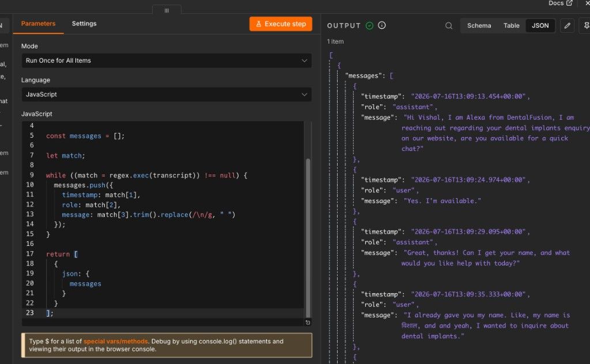Open the Language dropdown showing JavaScript
Viewport: 590px width, 364px height.
(167, 94)
